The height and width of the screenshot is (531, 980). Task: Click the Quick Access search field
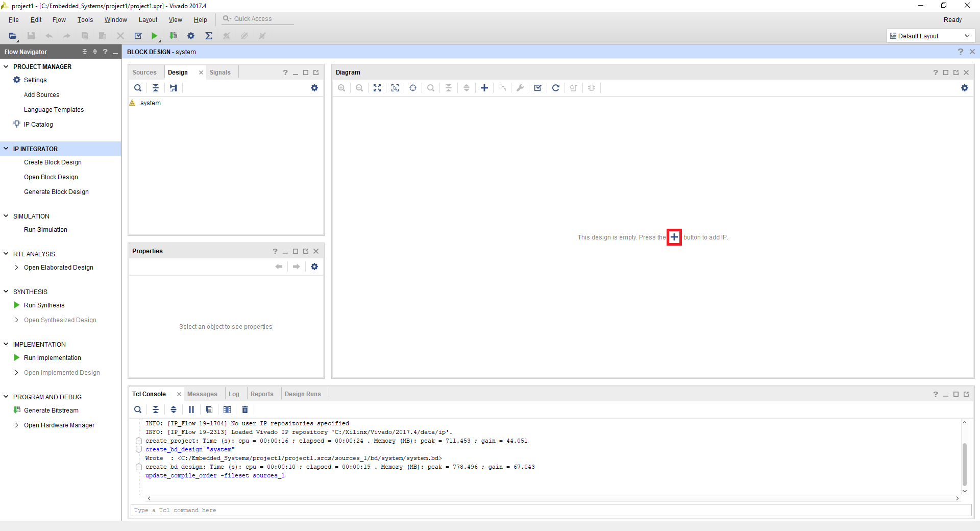click(x=258, y=19)
